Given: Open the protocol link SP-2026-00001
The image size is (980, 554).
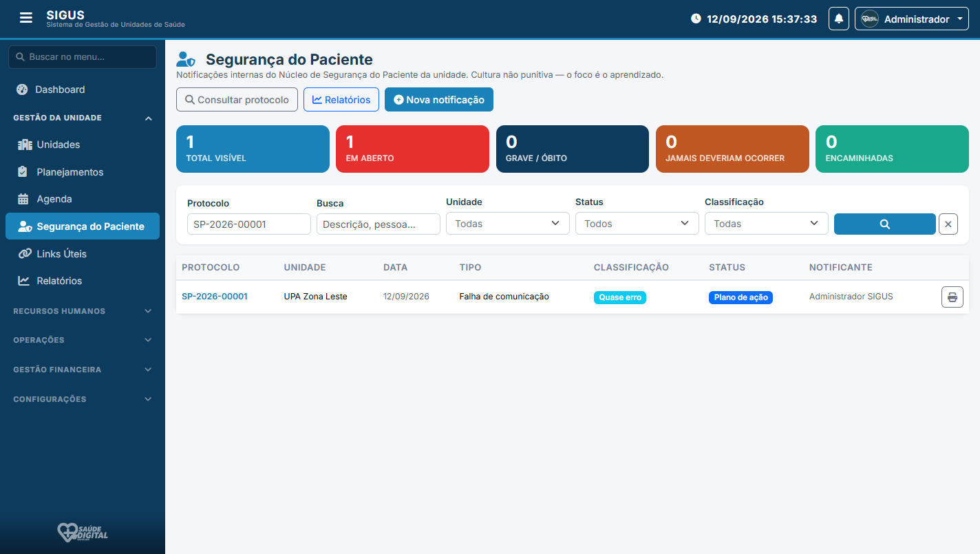Looking at the screenshot, I should click(x=215, y=297).
